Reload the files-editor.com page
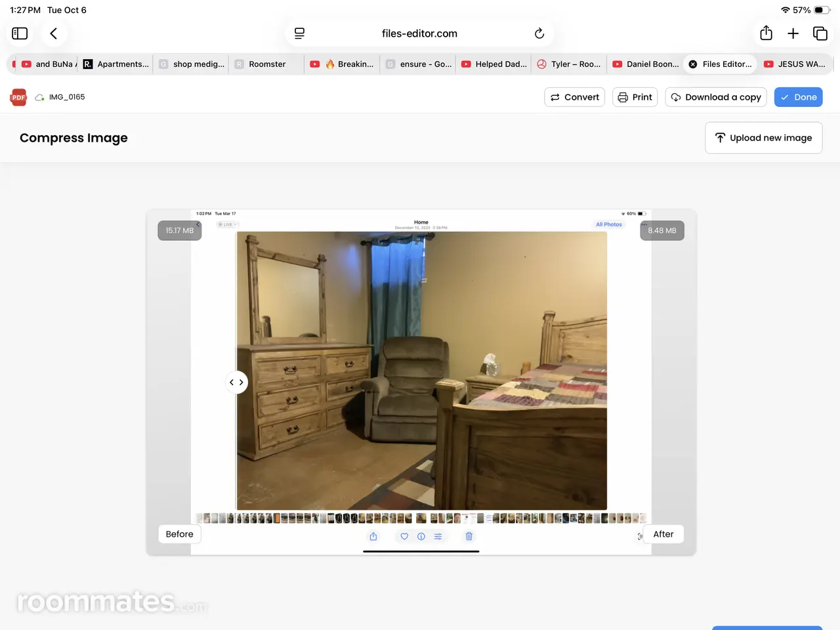This screenshot has height=630, width=840. pyautogui.click(x=539, y=33)
